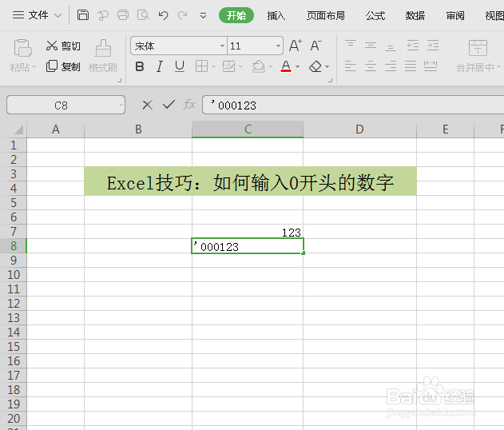This screenshot has width=504, height=430.
Task: Click the Redo arrow
Action: [x=183, y=15]
